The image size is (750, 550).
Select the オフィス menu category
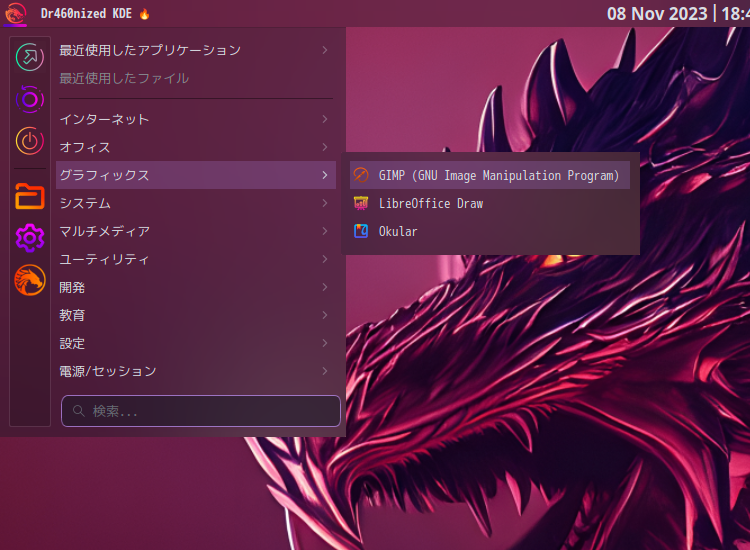[x=196, y=147]
